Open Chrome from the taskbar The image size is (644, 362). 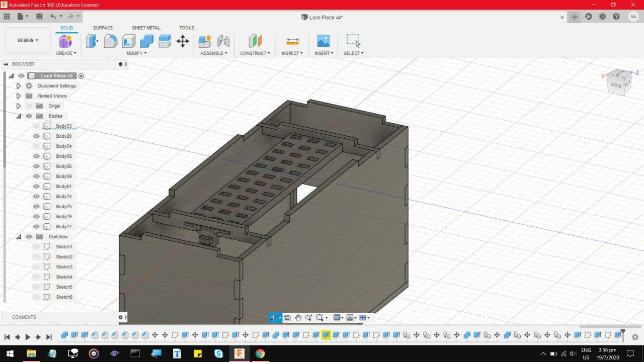(x=260, y=353)
